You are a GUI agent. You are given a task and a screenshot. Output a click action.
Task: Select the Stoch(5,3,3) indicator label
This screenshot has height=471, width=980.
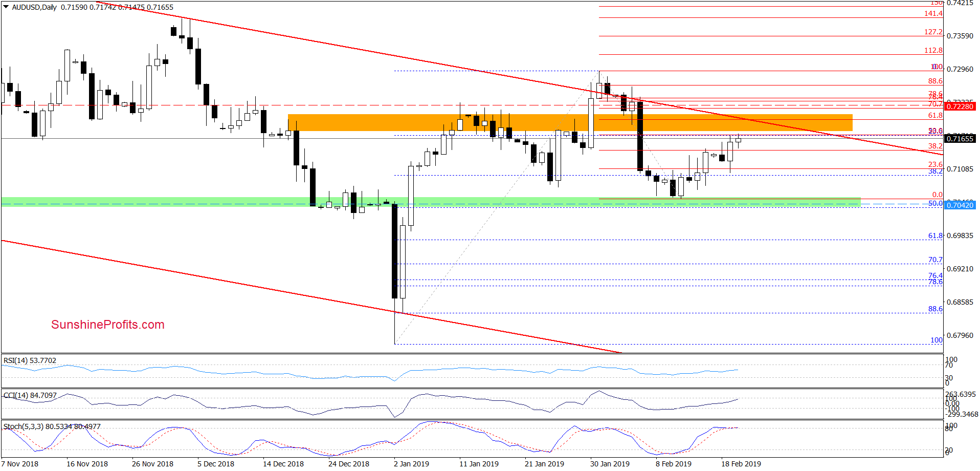pyautogui.click(x=52, y=426)
